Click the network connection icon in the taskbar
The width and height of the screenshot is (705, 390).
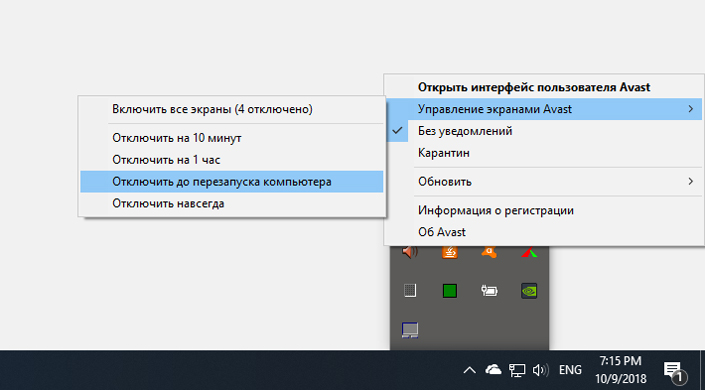(517, 370)
